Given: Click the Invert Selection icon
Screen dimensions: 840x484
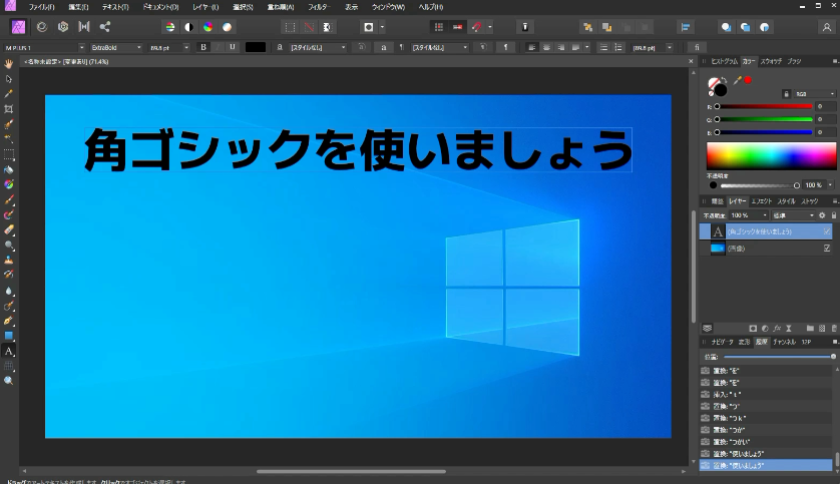Looking at the screenshot, I should tap(327, 27).
